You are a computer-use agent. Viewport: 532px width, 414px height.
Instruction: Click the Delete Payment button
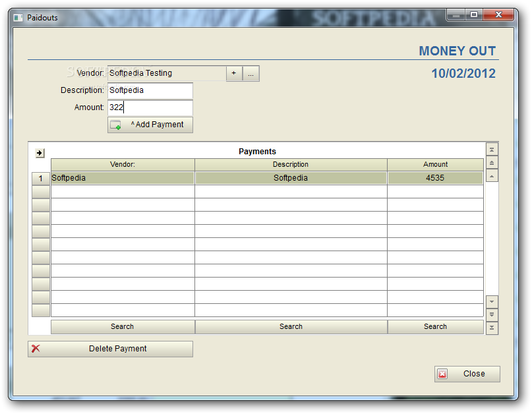110,349
